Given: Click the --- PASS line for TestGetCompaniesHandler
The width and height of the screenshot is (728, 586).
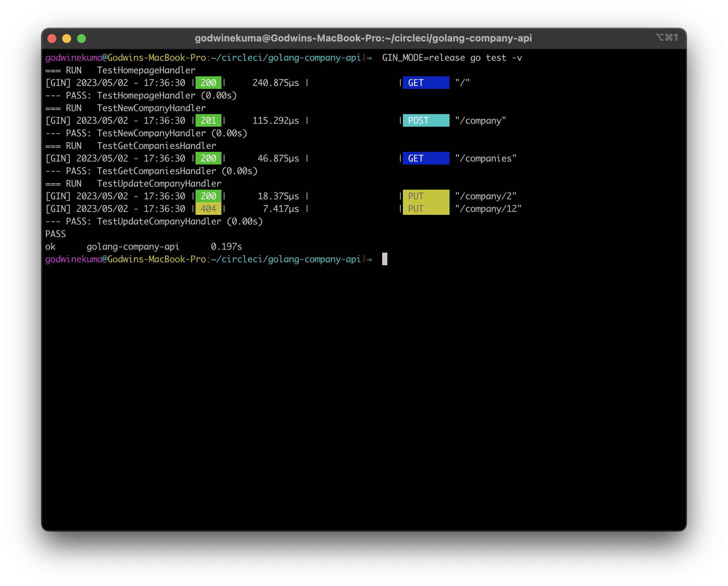Looking at the screenshot, I should click(152, 171).
